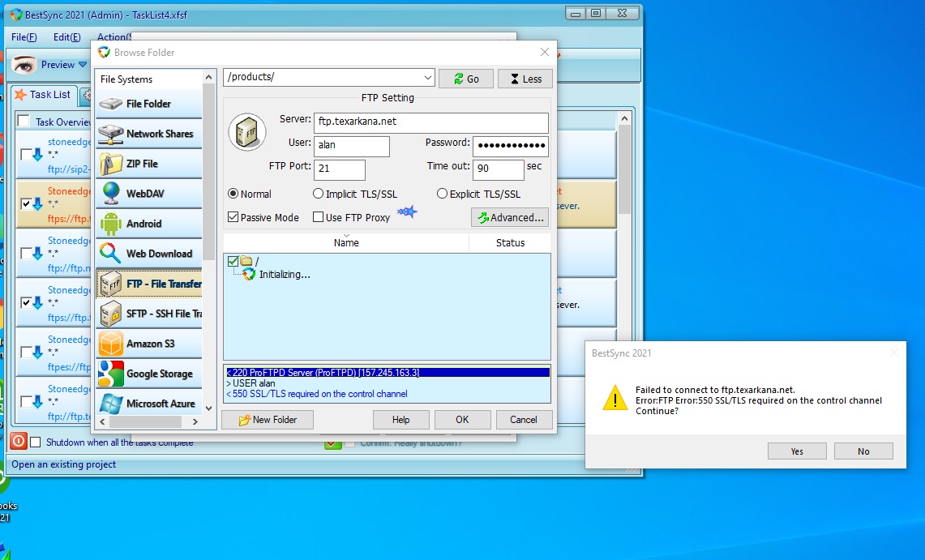
Task: Click the FTP server icon beside Server field
Action: pos(247,132)
